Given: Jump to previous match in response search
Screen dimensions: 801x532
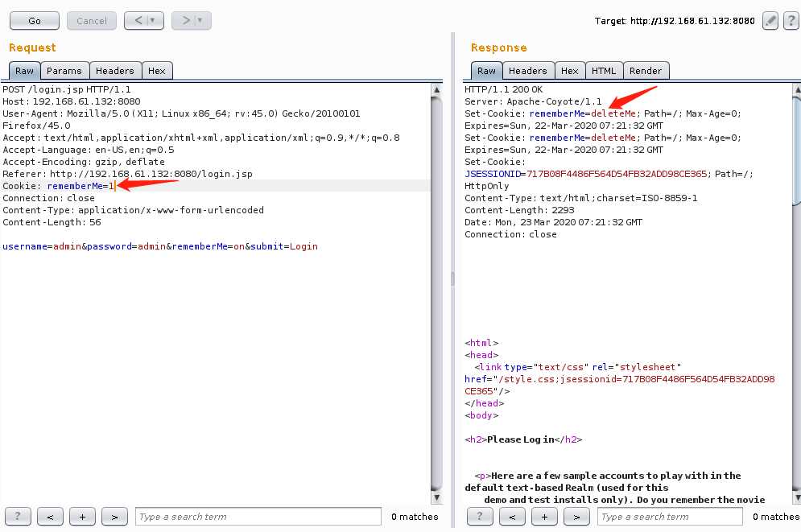Looking at the screenshot, I should 512,517.
